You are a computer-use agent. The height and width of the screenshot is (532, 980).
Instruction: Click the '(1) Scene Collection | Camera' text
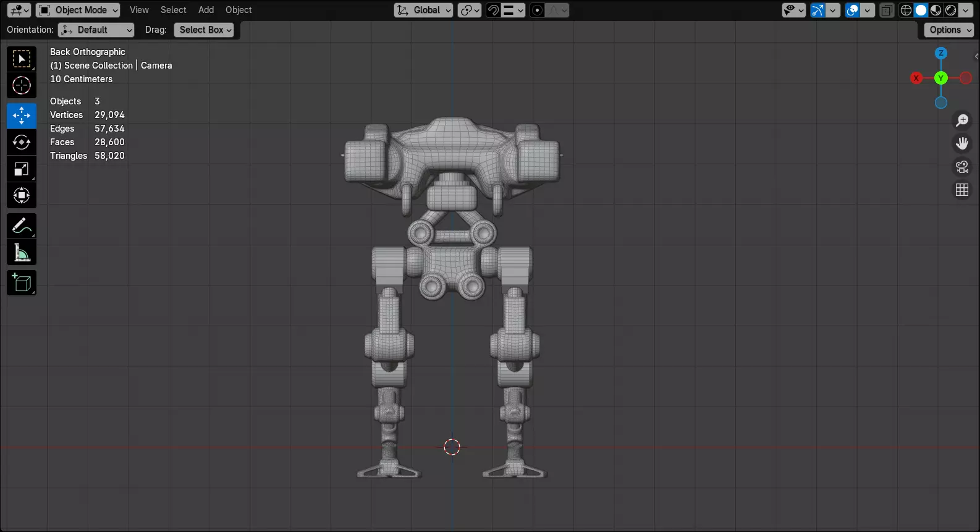point(111,65)
